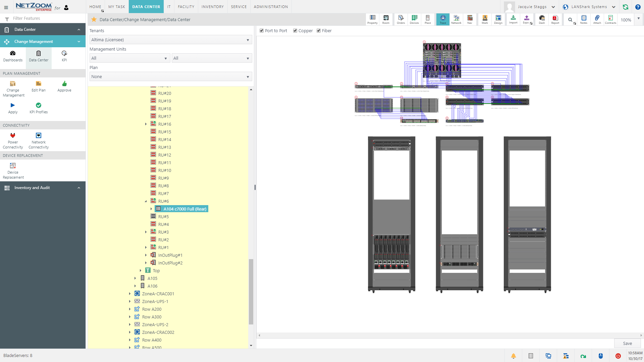Toggle the Fiber checkbox filter
Image resolution: width=644 pixels, height=362 pixels.
(x=319, y=31)
